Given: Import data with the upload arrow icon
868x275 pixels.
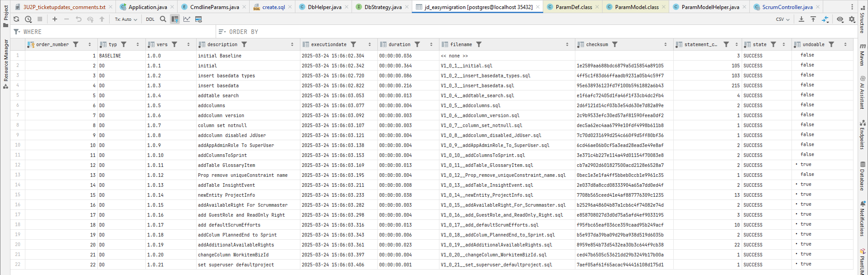Looking at the screenshot, I should point(813,19).
